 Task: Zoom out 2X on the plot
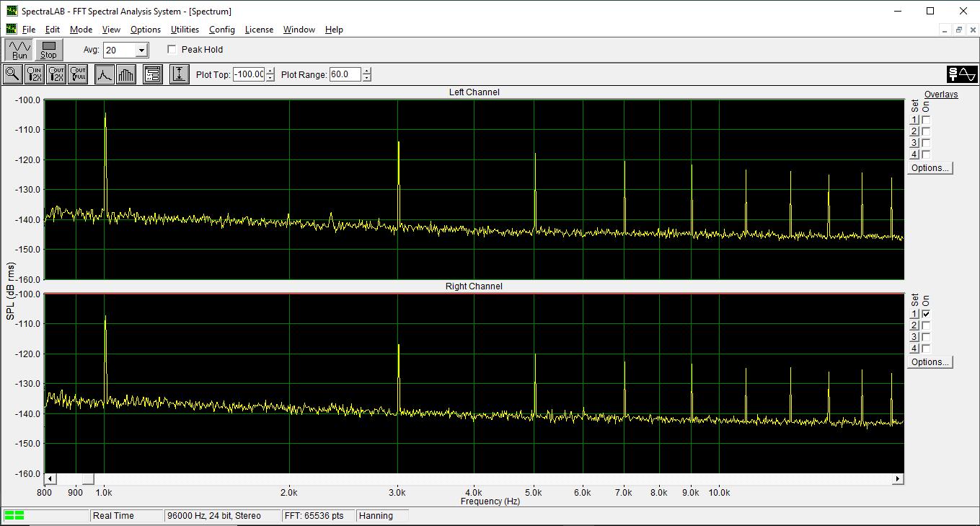click(x=56, y=74)
